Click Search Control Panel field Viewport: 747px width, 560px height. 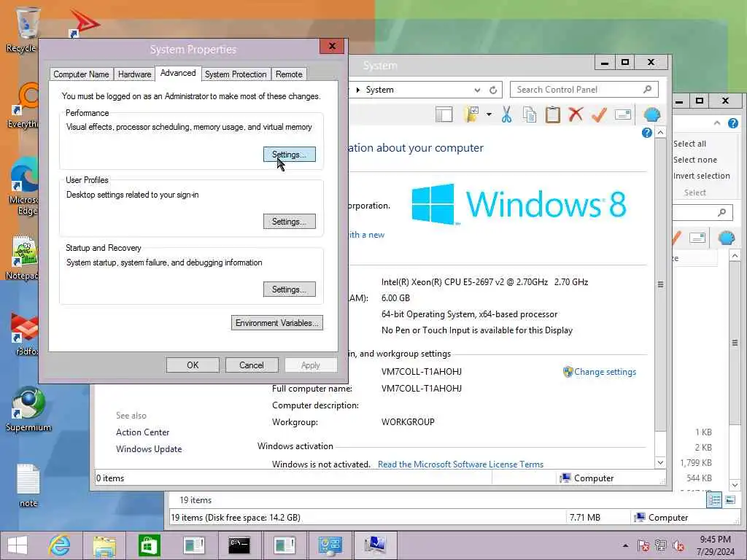[584, 90]
